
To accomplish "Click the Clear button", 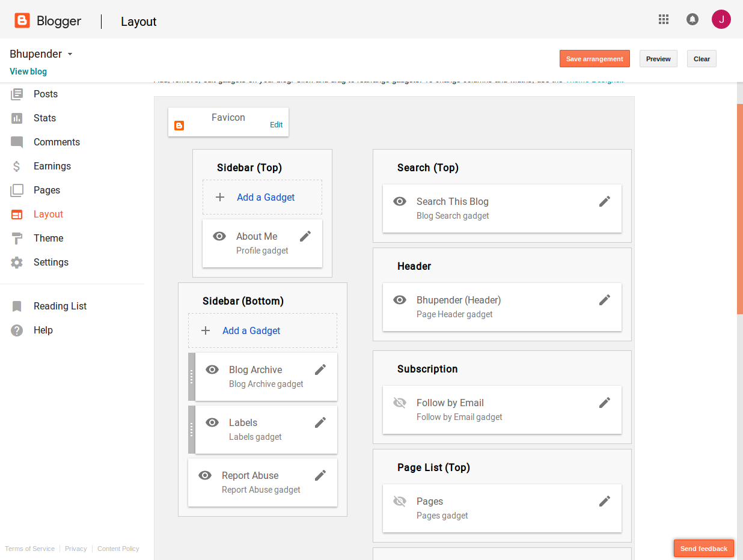I will 702,59.
